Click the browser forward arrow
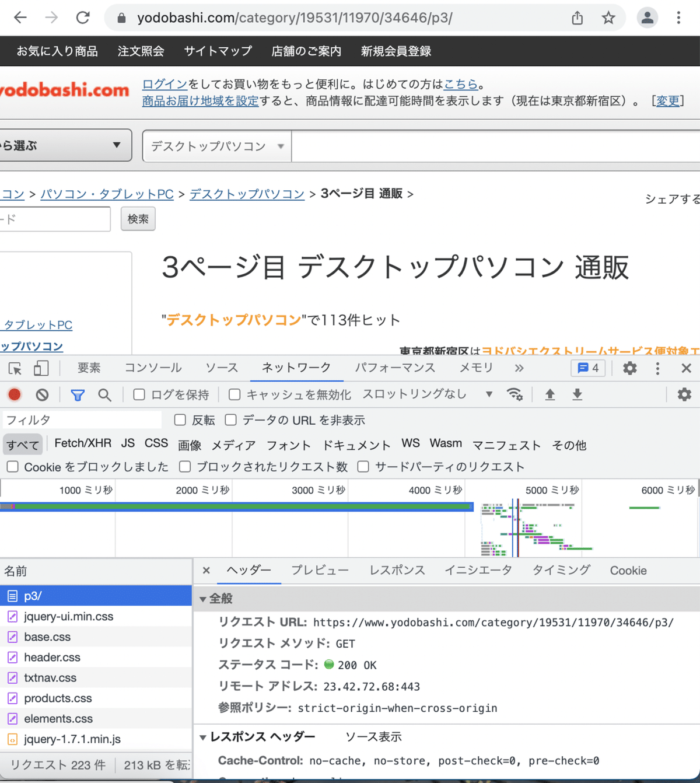Screen dimensions: 700x783 pos(51,18)
